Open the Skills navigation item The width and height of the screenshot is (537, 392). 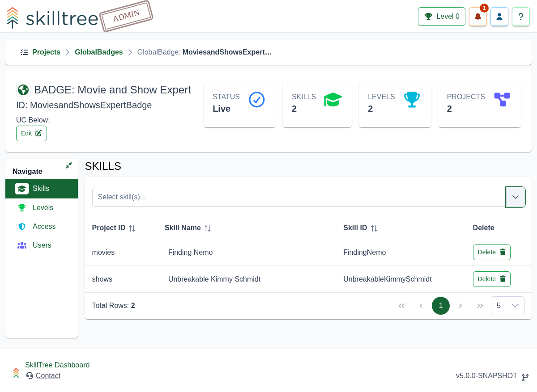click(42, 189)
